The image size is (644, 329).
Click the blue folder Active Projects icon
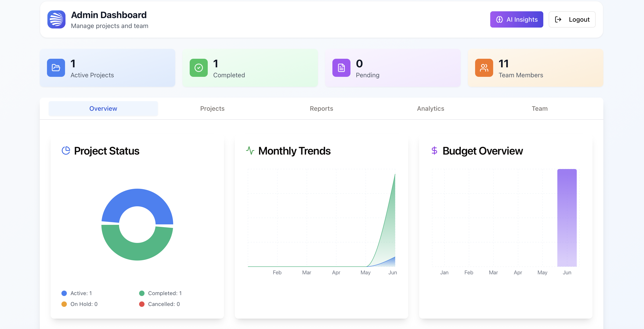pos(56,68)
